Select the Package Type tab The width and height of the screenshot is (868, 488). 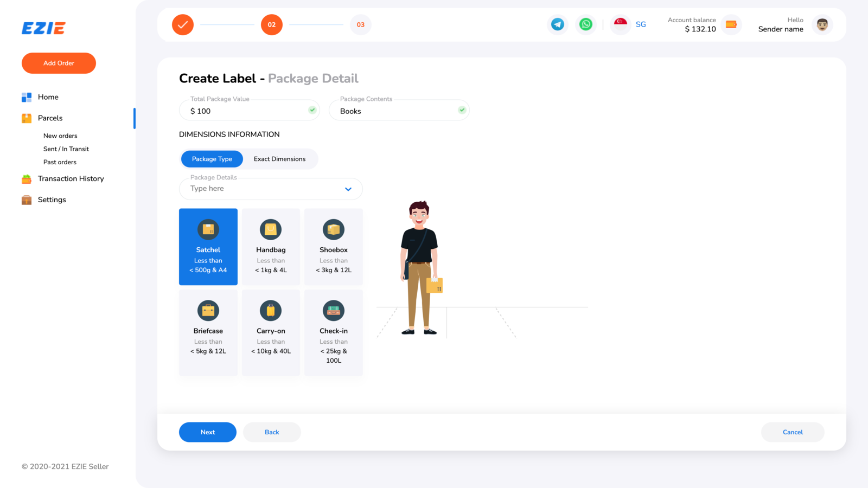click(212, 159)
